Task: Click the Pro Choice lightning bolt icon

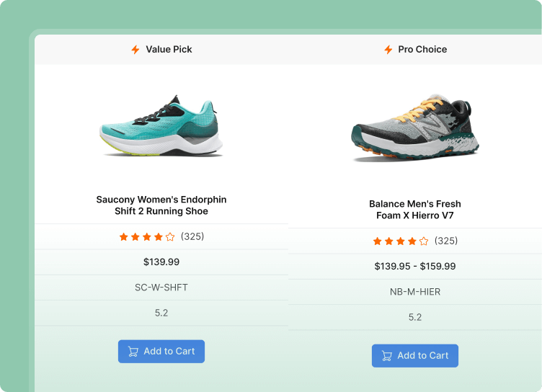Action: tap(388, 50)
